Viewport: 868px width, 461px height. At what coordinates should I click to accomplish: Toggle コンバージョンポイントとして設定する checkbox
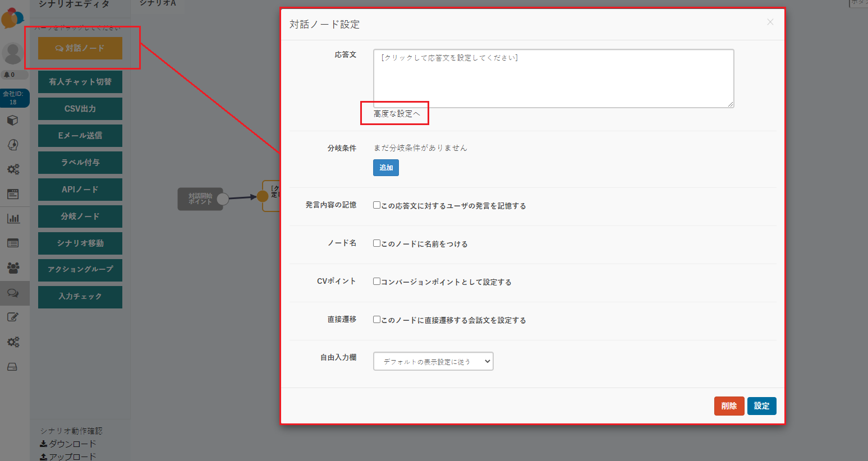coord(377,282)
